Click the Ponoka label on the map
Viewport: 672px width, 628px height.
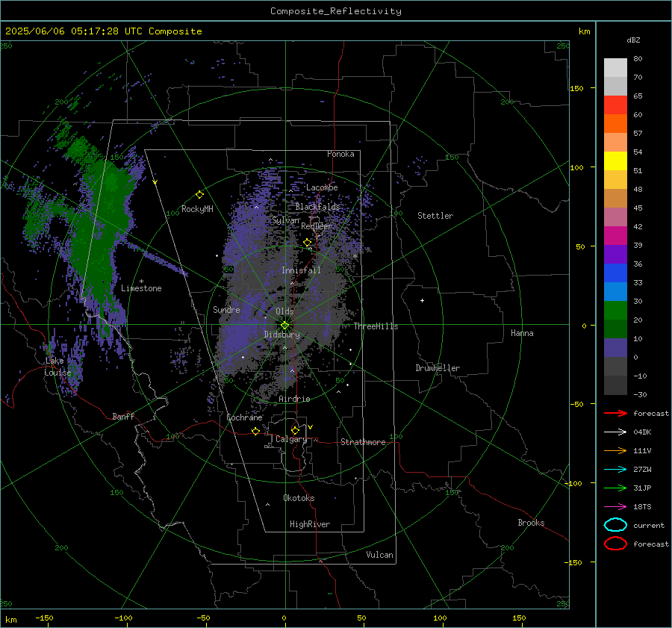coord(340,154)
